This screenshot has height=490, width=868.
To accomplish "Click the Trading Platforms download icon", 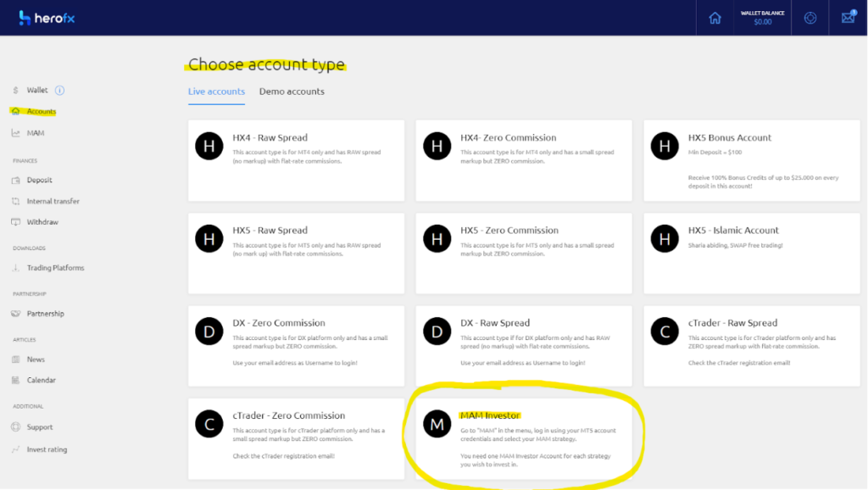I will [x=15, y=267].
